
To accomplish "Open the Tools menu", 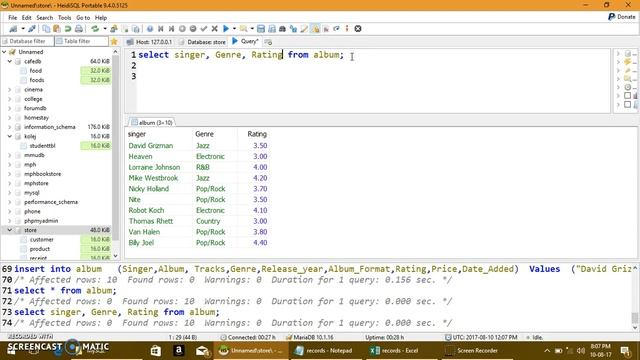I will (x=64, y=18).
